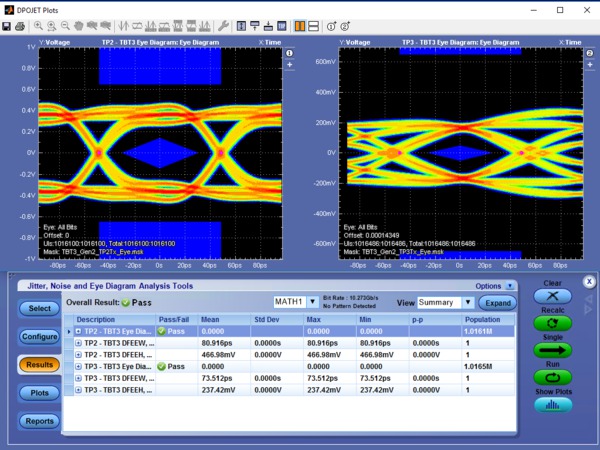Screen dimensions: 600x450
Task: Start a Single acquisition run
Action: pos(552,350)
